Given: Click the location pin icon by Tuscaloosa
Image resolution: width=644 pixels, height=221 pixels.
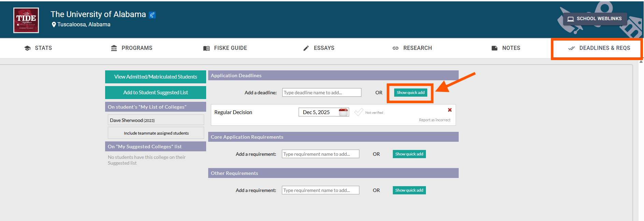Looking at the screenshot, I should (x=54, y=25).
